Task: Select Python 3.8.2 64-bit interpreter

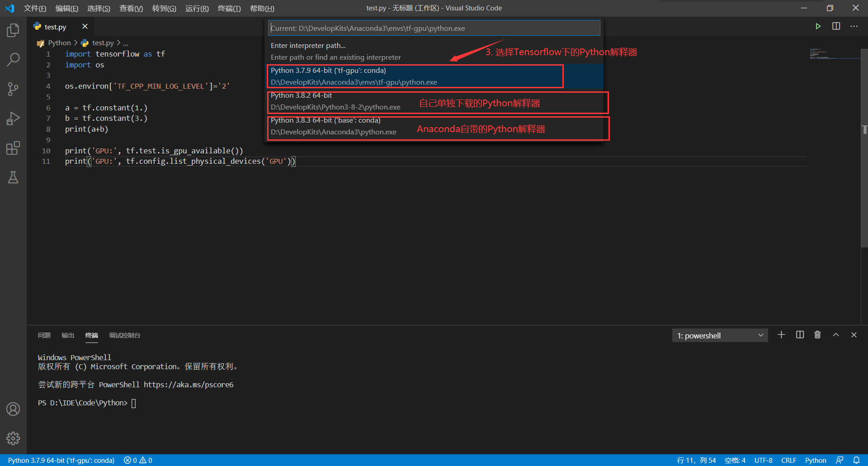Action: coord(434,101)
